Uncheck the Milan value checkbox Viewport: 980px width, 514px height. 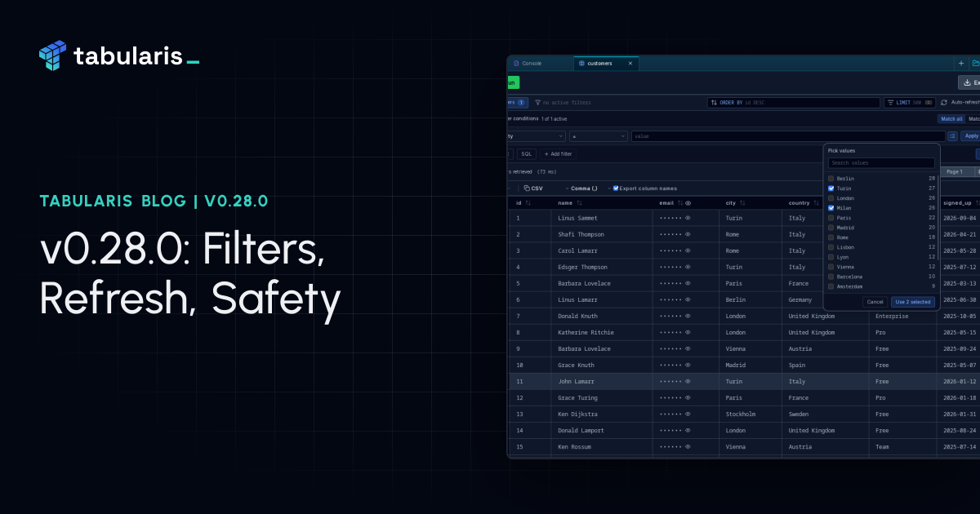coord(831,208)
